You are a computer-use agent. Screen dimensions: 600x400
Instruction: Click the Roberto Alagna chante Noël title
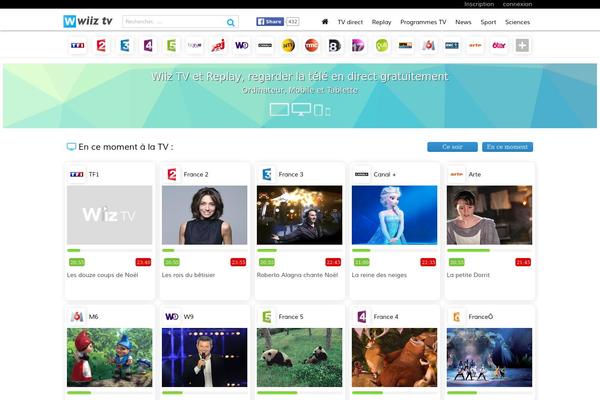[297, 275]
